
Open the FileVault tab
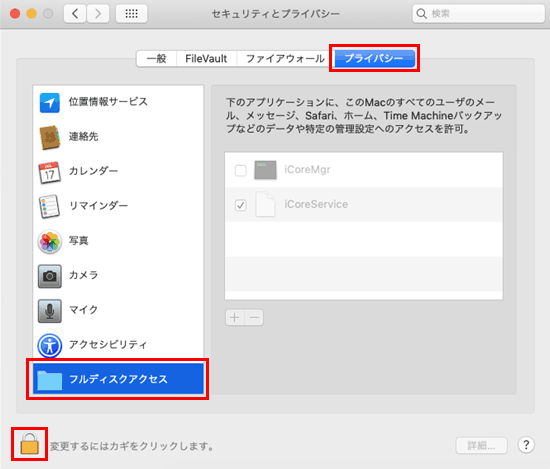tap(206, 58)
